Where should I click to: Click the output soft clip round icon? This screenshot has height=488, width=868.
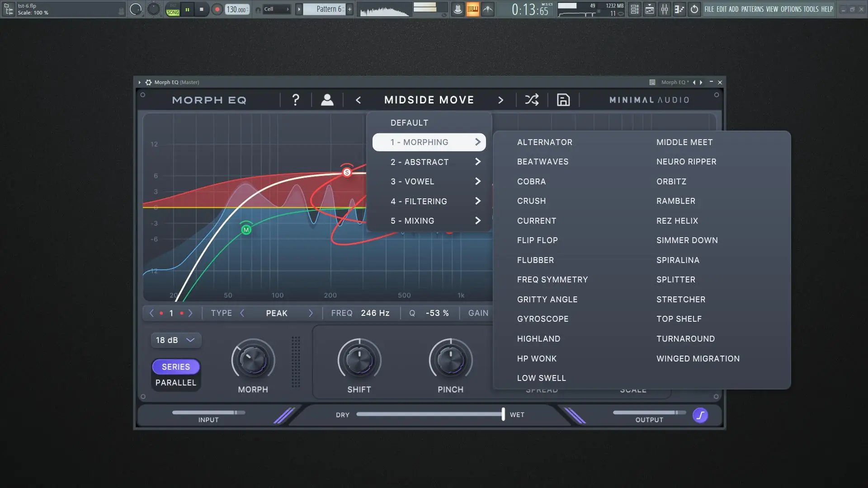[x=700, y=415]
